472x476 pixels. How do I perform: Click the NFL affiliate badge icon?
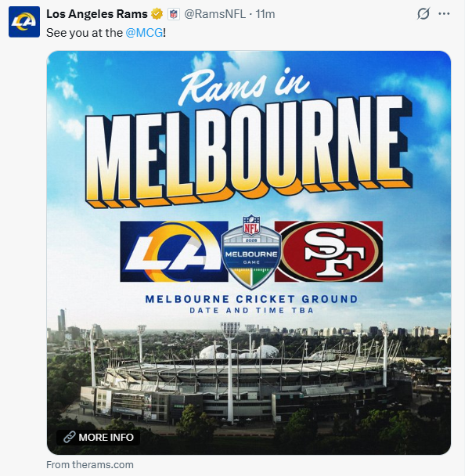pos(174,14)
